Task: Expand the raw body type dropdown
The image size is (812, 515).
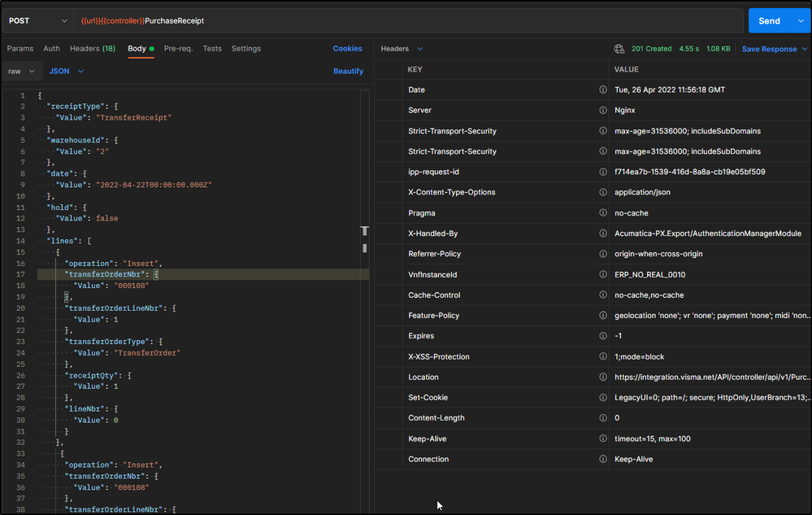Action: click(22, 72)
